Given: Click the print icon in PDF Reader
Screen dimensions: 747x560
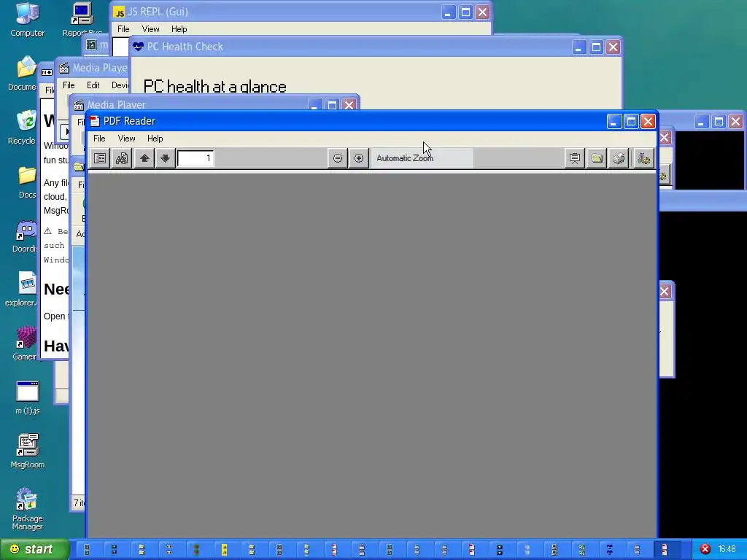Looking at the screenshot, I should tap(619, 158).
